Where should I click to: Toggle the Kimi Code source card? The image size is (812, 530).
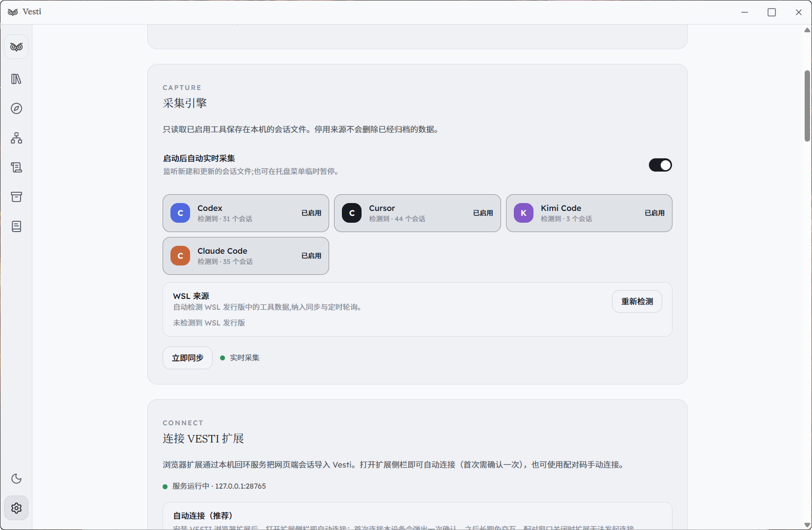[x=589, y=213]
